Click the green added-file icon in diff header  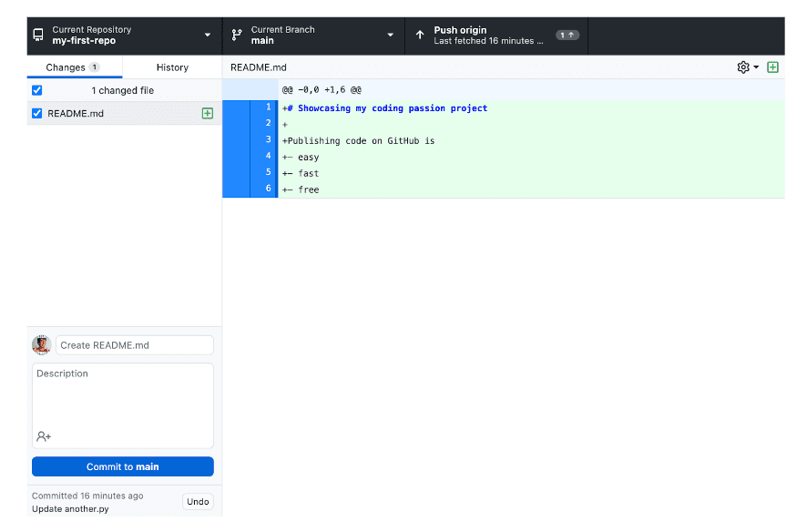click(x=773, y=67)
